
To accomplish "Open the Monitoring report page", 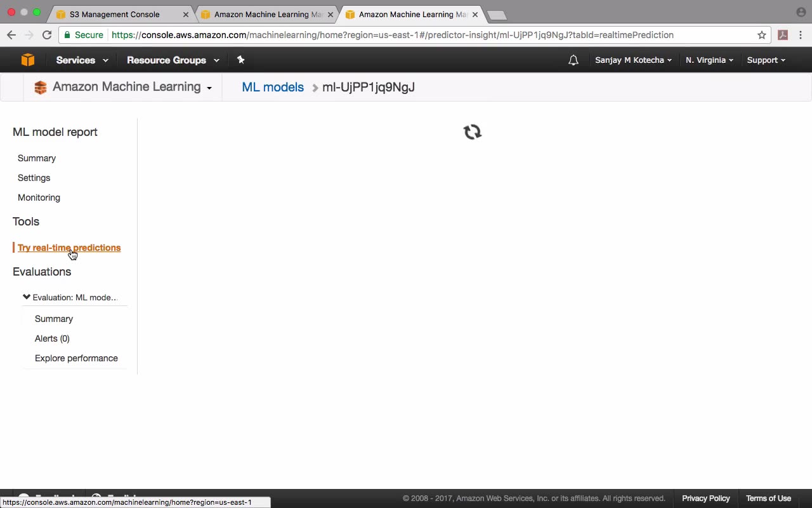I will tap(39, 197).
